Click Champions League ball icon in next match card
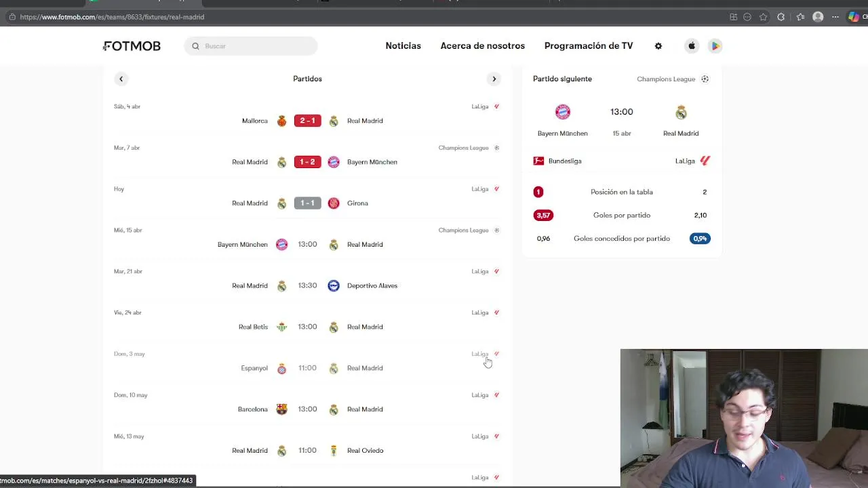Image resolution: width=868 pixels, height=488 pixels. 705,79
